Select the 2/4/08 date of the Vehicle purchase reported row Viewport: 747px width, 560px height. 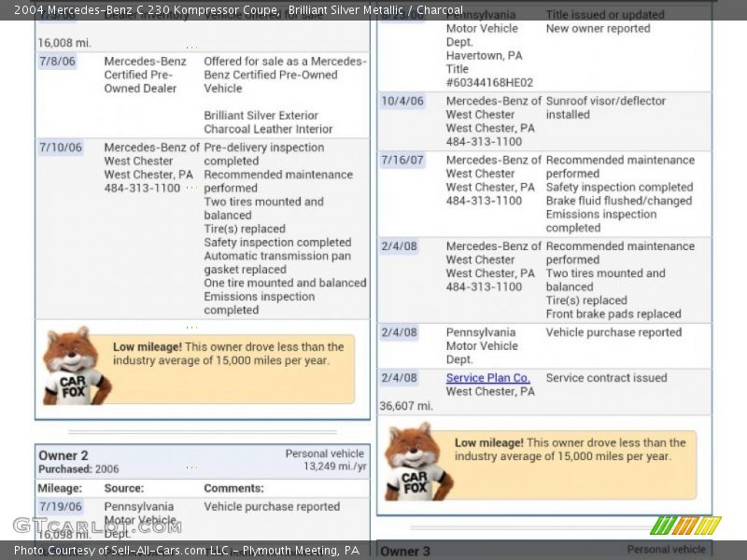[399, 332]
